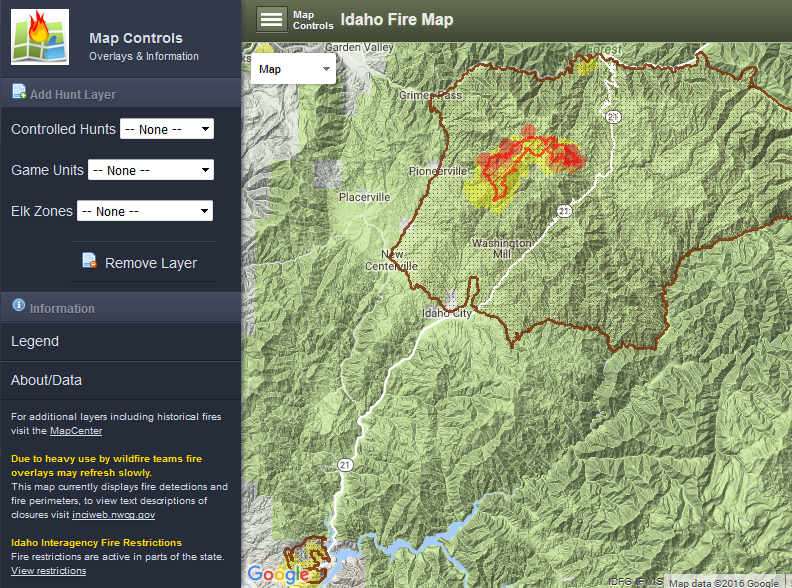
Task: Click the fire map logo icon
Action: click(x=40, y=37)
